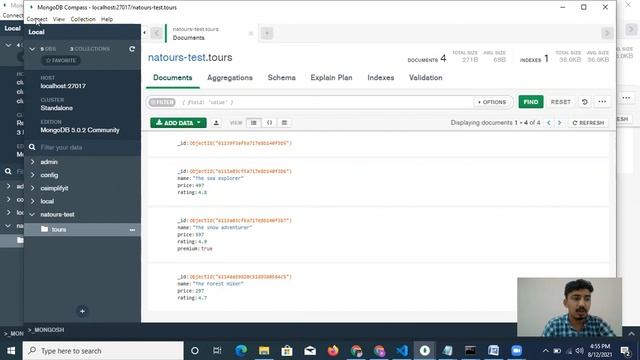Screen dimensions: 640x360
Task: Open the Collection menu
Action: click(x=83, y=19)
